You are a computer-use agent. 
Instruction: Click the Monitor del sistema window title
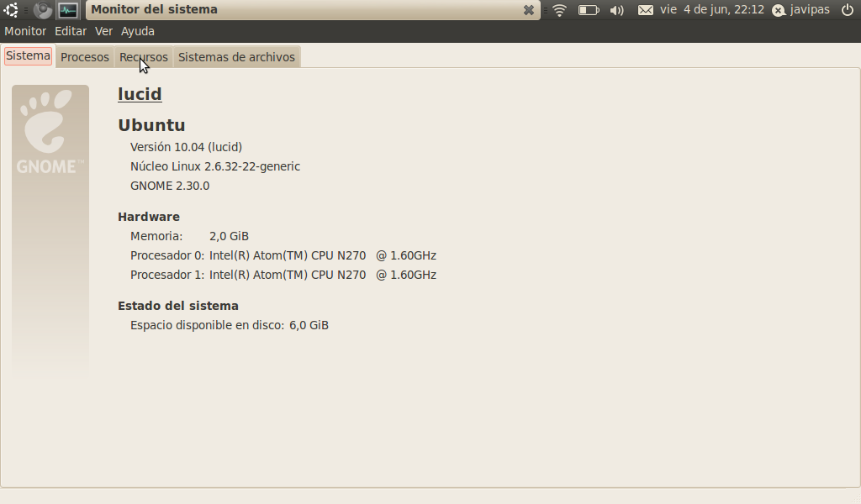pyautogui.click(x=155, y=9)
